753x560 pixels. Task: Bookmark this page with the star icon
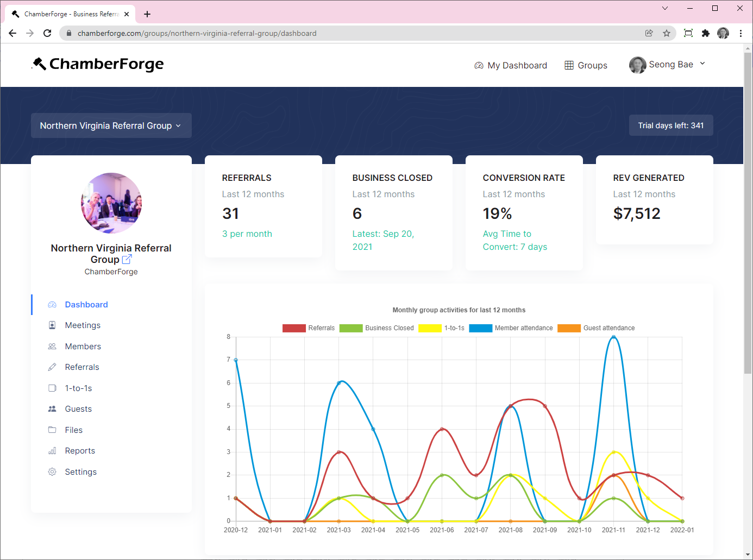point(667,33)
